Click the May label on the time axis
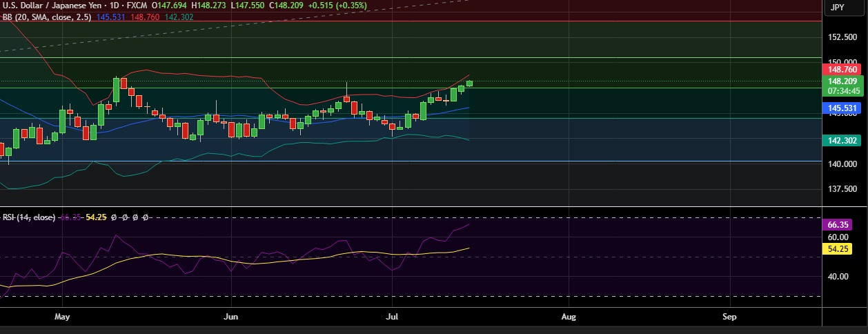Image resolution: width=868 pixels, height=334 pixels. coord(62,317)
